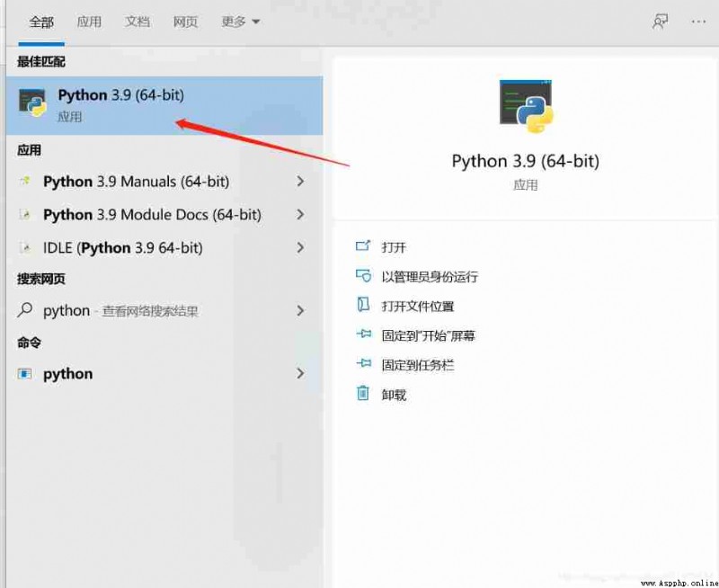Switch to the 文档 tab

[x=138, y=22]
